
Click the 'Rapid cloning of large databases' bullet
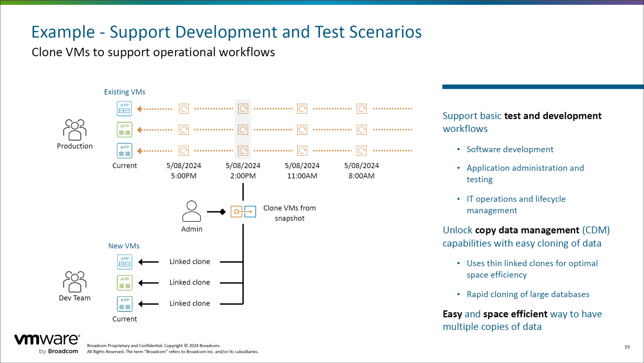pyautogui.click(x=528, y=294)
